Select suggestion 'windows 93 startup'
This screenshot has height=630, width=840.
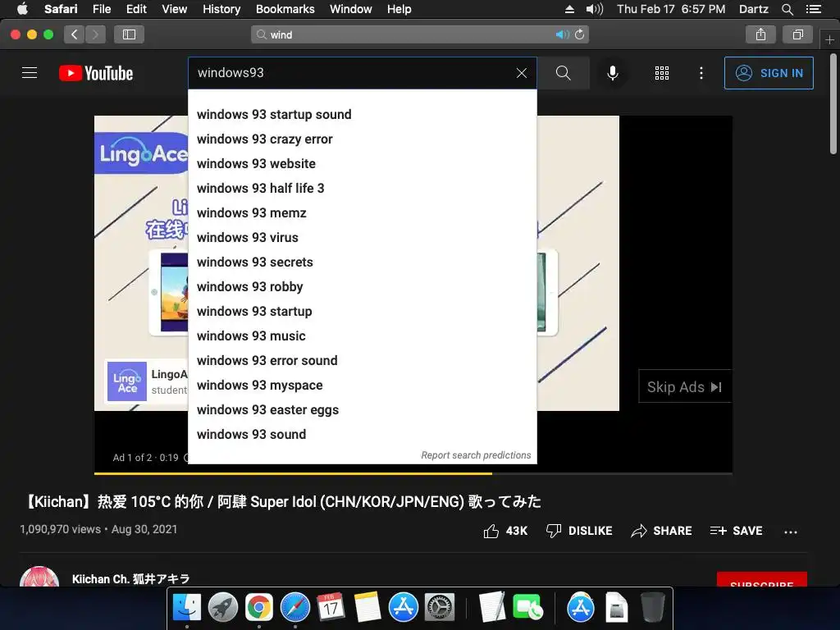tap(362, 312)
